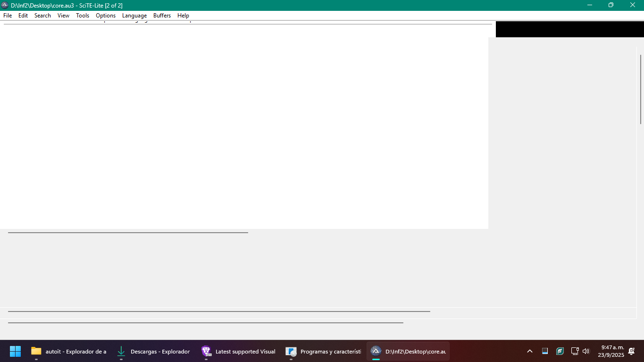Switch to Descargas Explorer window
The image size is (644, 362).
click(x=154, y=351)
